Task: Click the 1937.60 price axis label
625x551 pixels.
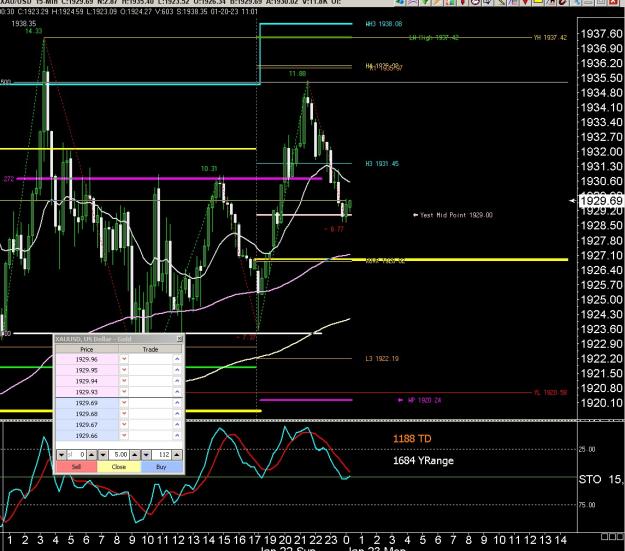Action: coord(601,33)
